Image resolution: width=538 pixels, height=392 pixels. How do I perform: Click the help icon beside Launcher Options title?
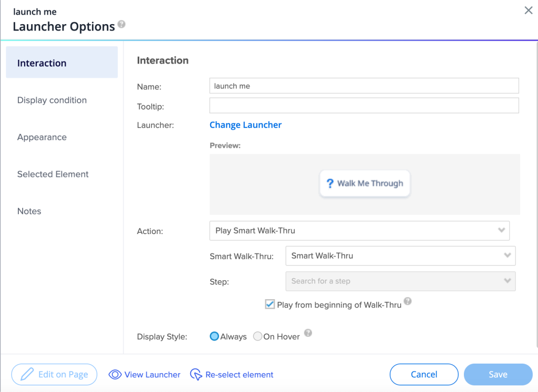121,24
